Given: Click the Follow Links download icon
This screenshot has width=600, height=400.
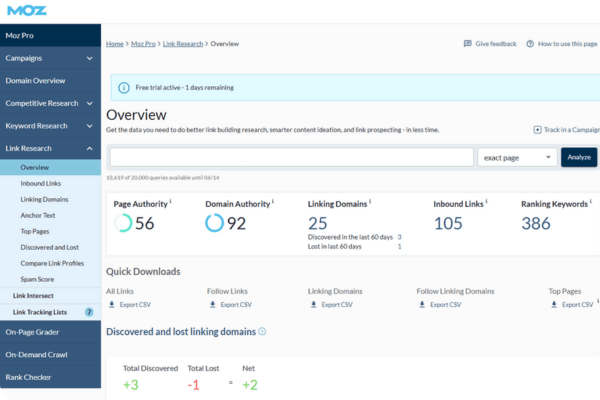Looking at the screenshot, I should click(x=213, y=304).
